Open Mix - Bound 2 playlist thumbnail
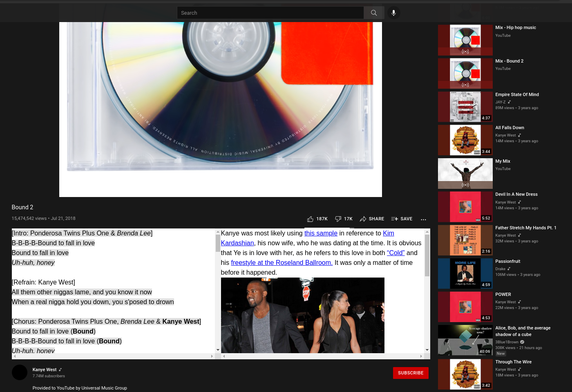Image resolution: width=572 pixels, height=392 pixels. tap(465, 74)
